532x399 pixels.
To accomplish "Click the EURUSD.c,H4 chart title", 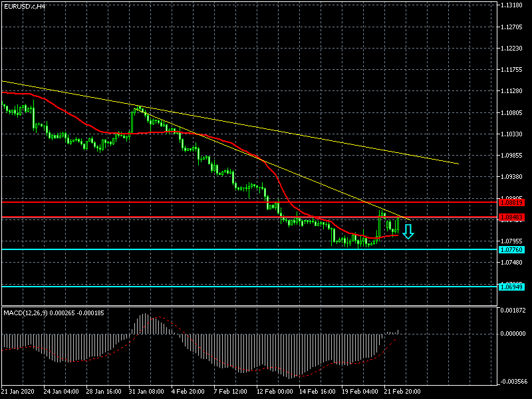I will [x=25, y=6].
